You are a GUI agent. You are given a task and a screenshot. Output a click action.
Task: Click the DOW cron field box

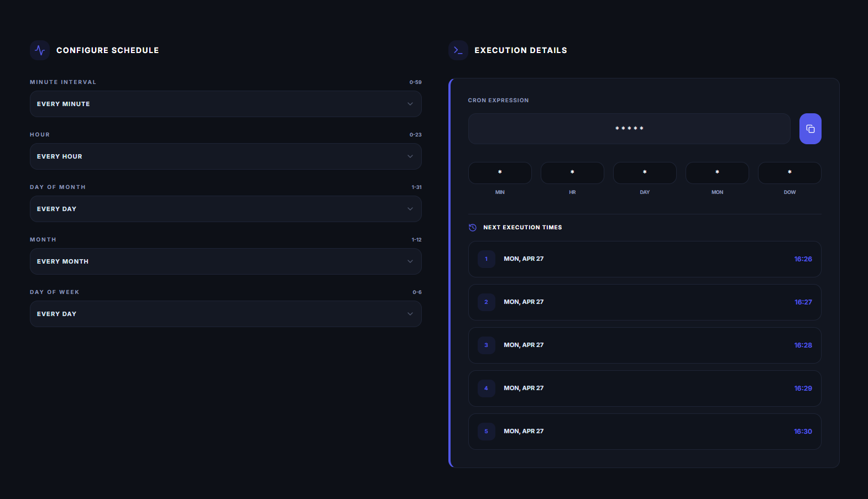pyautogui.click(x=789, y=173)
